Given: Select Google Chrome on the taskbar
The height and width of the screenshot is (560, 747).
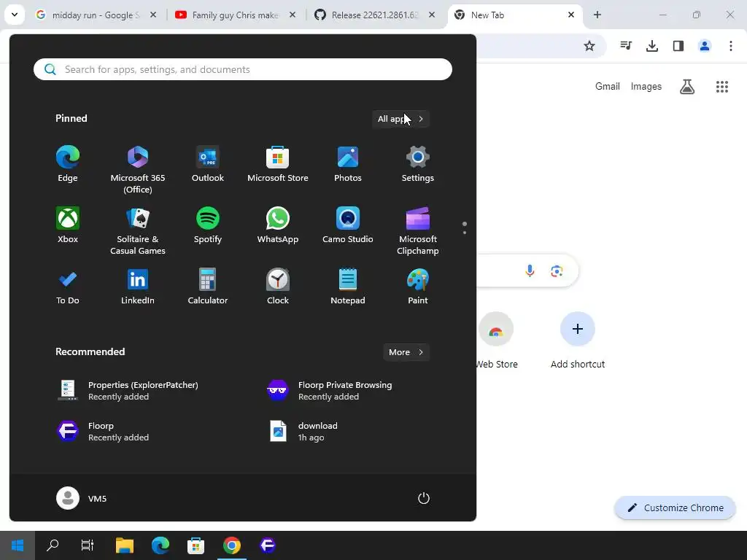Looking at the screenshot, I should coord(231,545).
